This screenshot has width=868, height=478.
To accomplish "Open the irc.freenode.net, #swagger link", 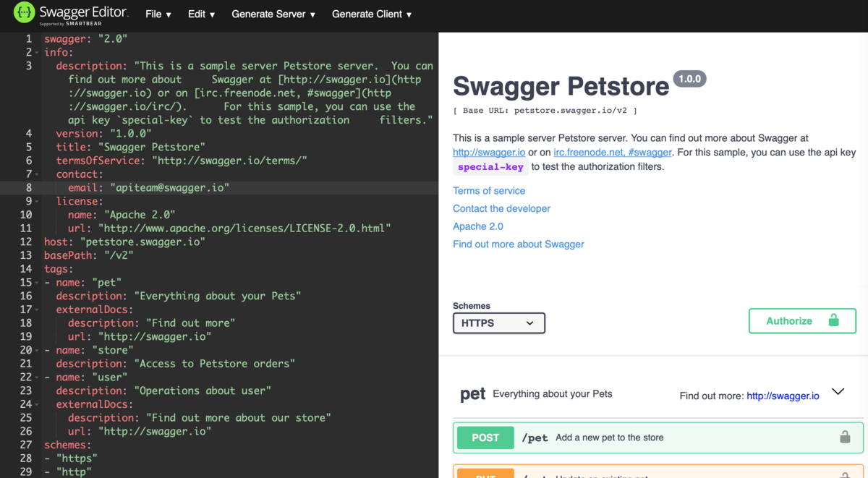I will (x=613, y=153).
